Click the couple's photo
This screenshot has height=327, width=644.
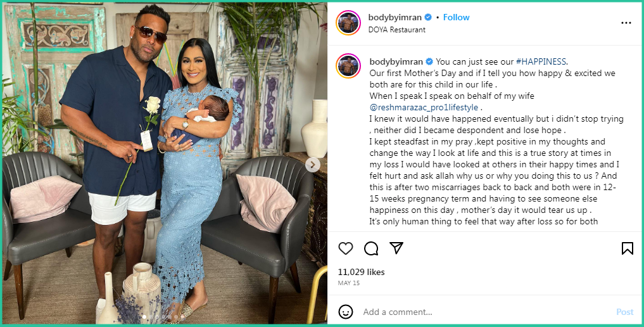point(165,163)
